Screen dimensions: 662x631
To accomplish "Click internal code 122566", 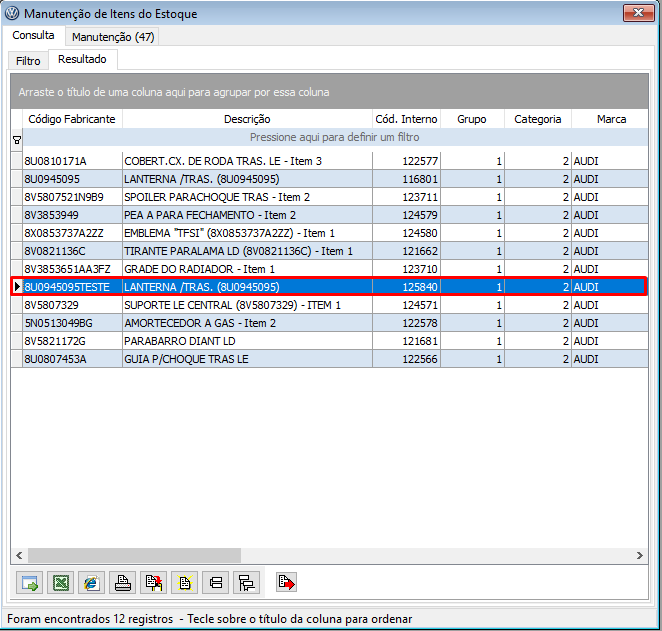I will (407, 359).
